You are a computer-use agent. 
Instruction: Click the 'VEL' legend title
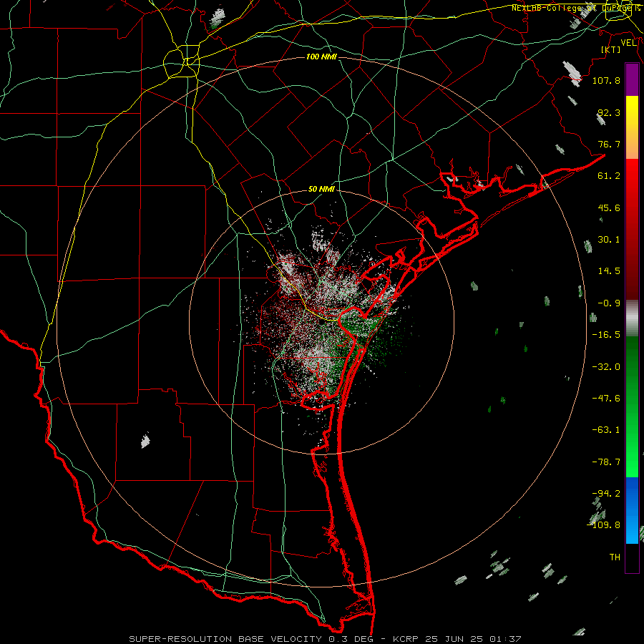tap(628, 43)
